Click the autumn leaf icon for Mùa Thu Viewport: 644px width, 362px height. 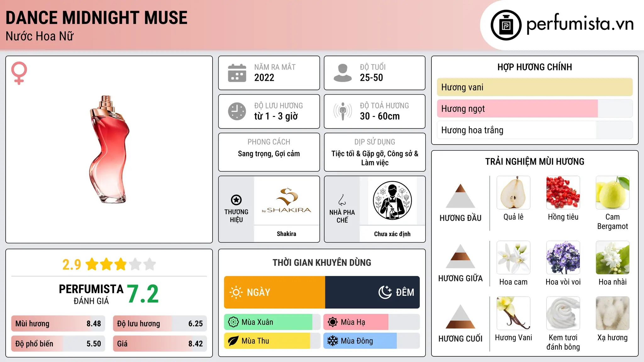(233, 341)
